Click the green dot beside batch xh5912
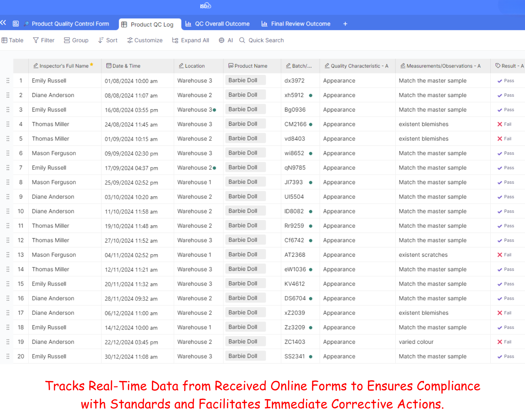The image size is (525, 420). (x=311, y=95)
